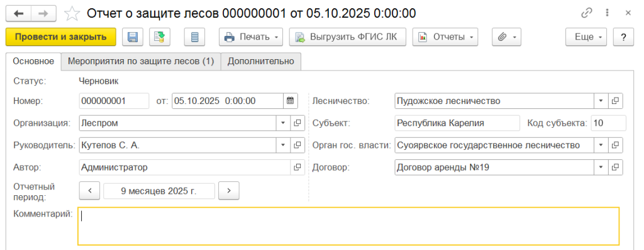Click the Провести и закрыть button
Viewport: 644px width, 250px height.
coord(61,37)
